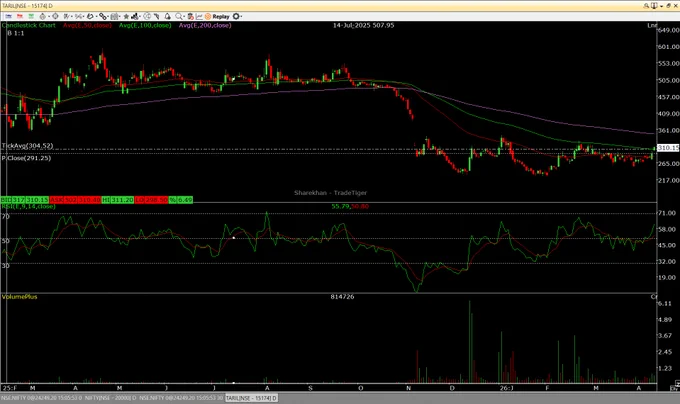Open the drawing line tools icon

tap(66, 16)
